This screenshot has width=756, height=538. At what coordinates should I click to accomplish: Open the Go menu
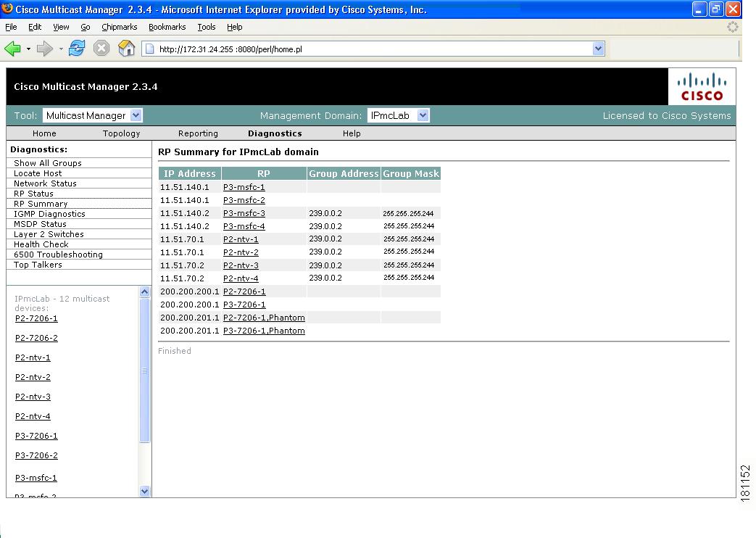click(x=86, y=27)
